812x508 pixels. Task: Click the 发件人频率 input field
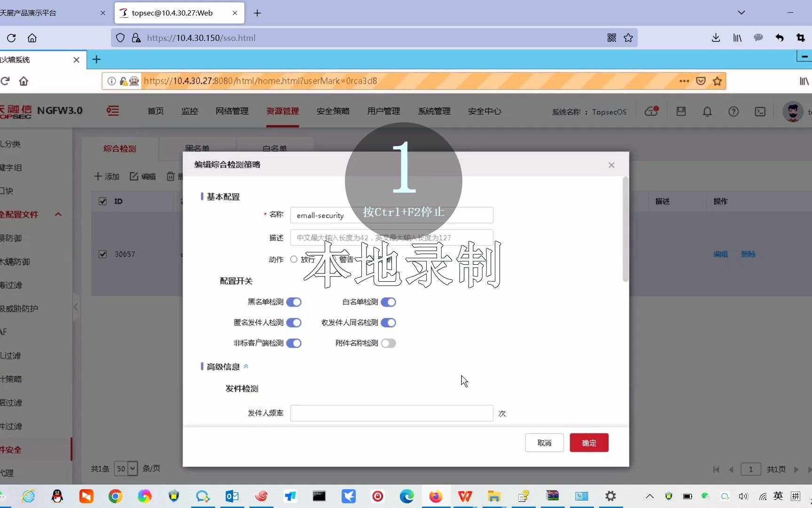click(392, 413)
